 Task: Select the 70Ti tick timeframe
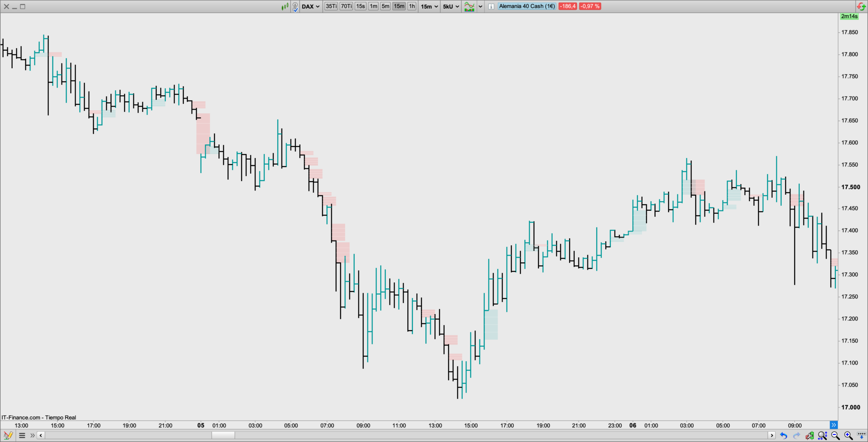(346, 6)
